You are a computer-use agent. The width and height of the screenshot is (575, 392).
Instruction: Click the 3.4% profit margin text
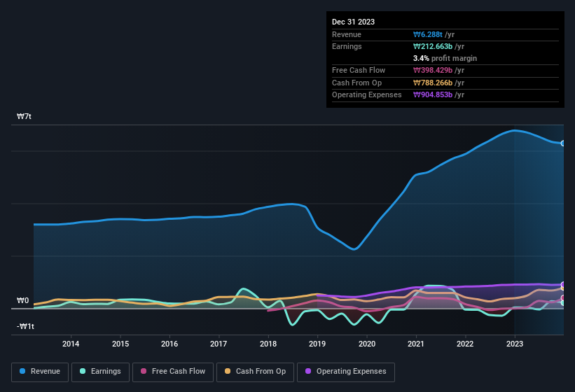(445, 58)
